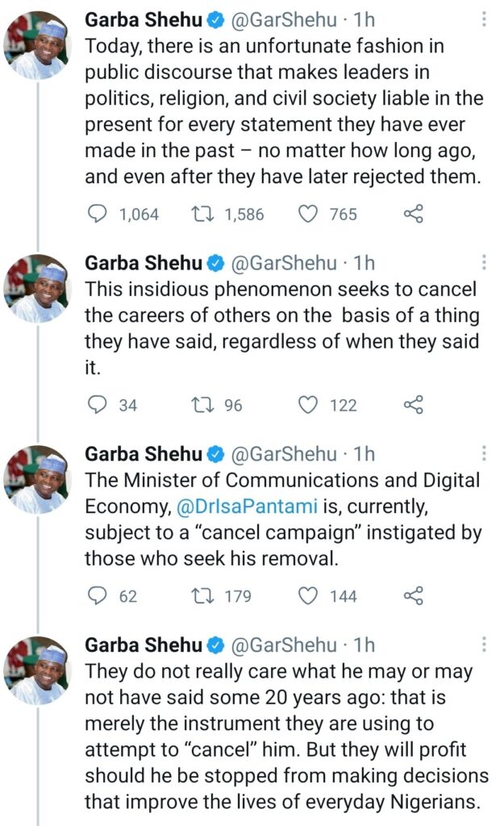Open more options on the second tweet

(x=484, y=262)
